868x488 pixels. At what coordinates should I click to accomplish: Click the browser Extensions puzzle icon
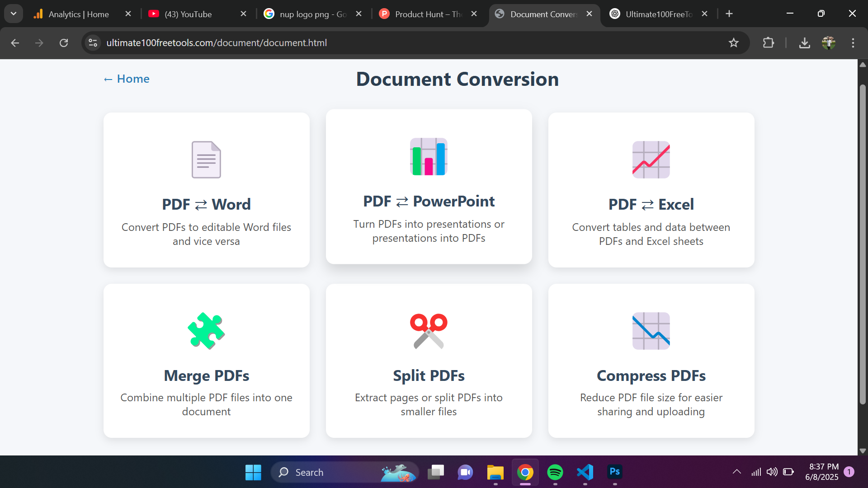click(769, 43)
